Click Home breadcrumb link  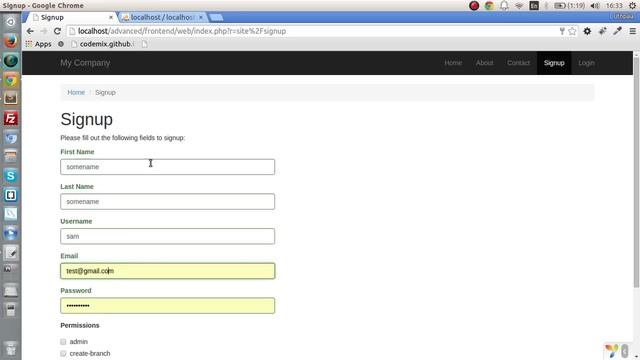point(76,92)
